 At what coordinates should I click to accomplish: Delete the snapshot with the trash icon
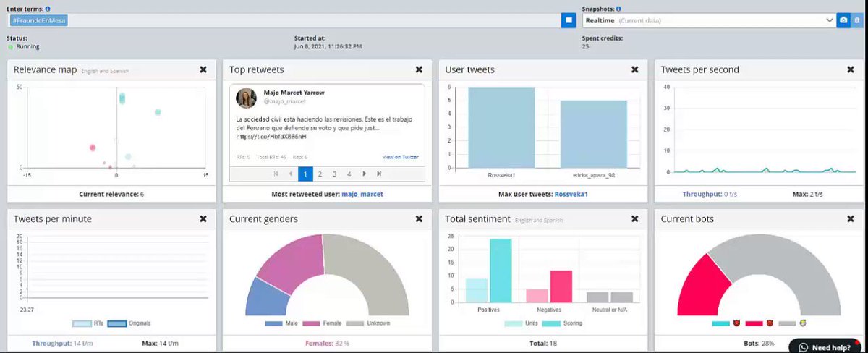[x=856, y=21]
